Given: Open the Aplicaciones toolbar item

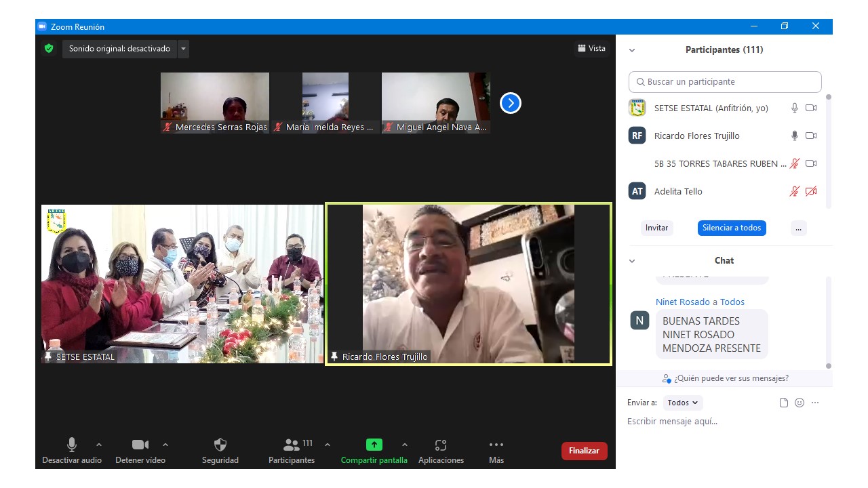Looking at the screenshot, I should [x=441, y=451].
